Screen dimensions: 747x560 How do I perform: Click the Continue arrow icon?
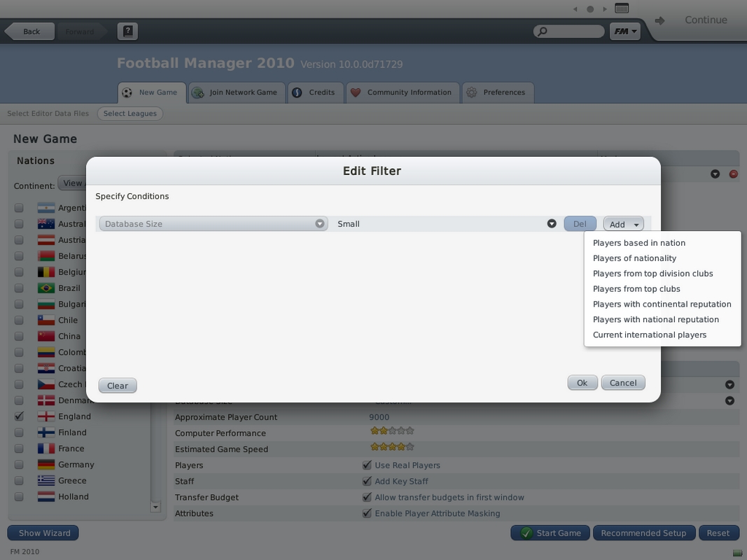coord(659,21)
